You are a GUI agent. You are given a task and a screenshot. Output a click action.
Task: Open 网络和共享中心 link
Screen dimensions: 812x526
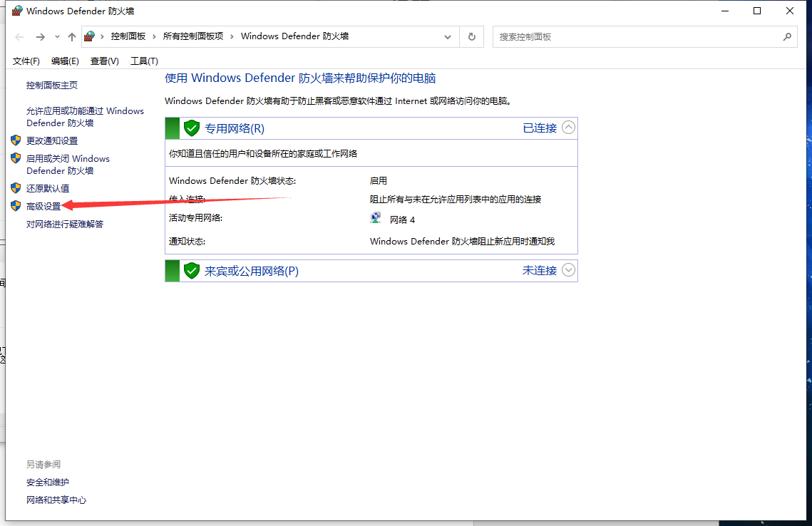pyautogui.click(x=56, y=500)
